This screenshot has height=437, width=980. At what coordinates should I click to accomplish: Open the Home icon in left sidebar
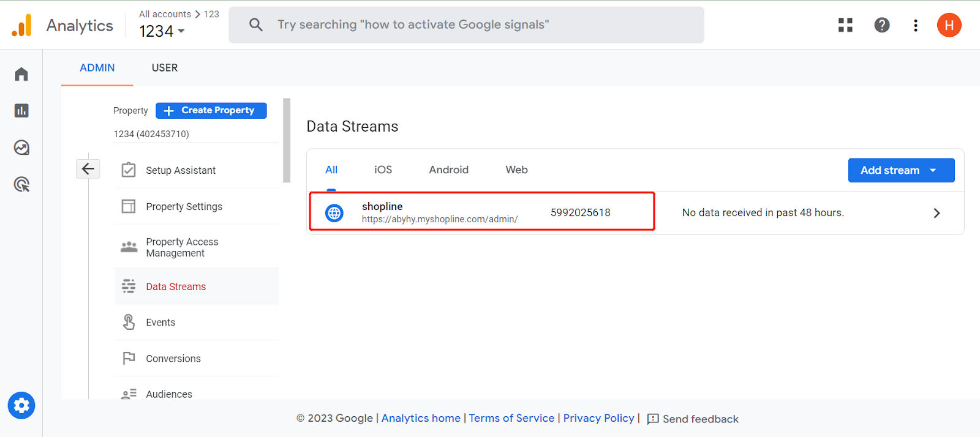[x=21, y=74]
